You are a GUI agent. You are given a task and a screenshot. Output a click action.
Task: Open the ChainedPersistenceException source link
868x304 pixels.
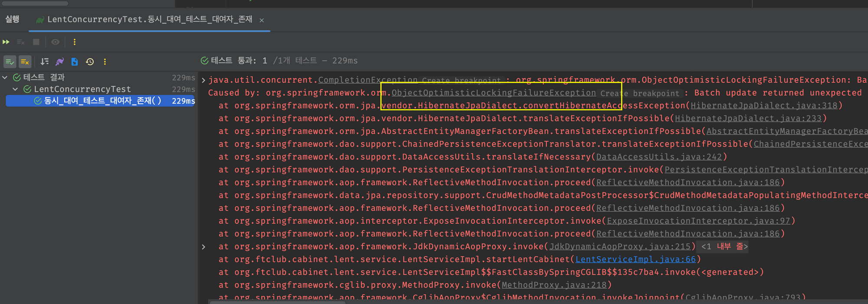(811, 144)
